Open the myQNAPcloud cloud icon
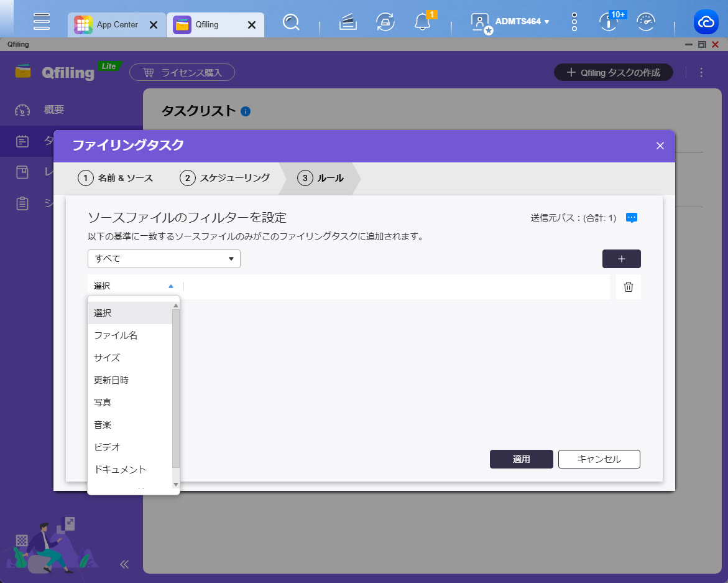728x583 pixels. pos(706,23)
